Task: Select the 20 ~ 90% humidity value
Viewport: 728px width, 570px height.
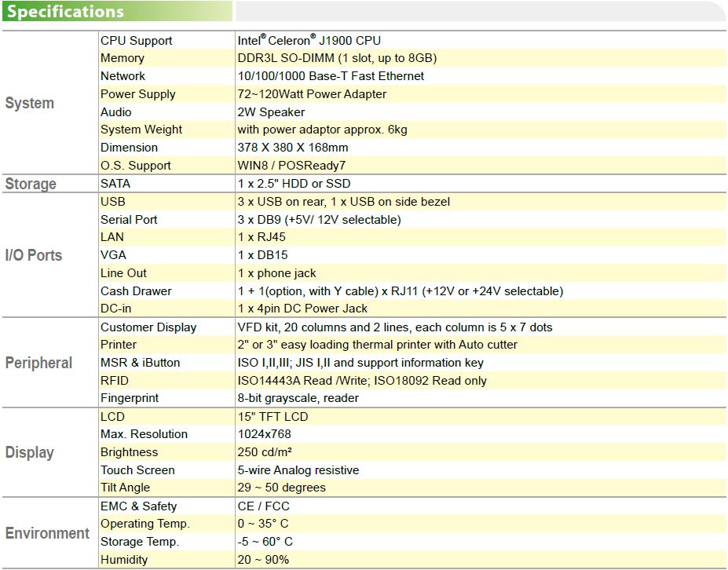Action: coord(263,561)
